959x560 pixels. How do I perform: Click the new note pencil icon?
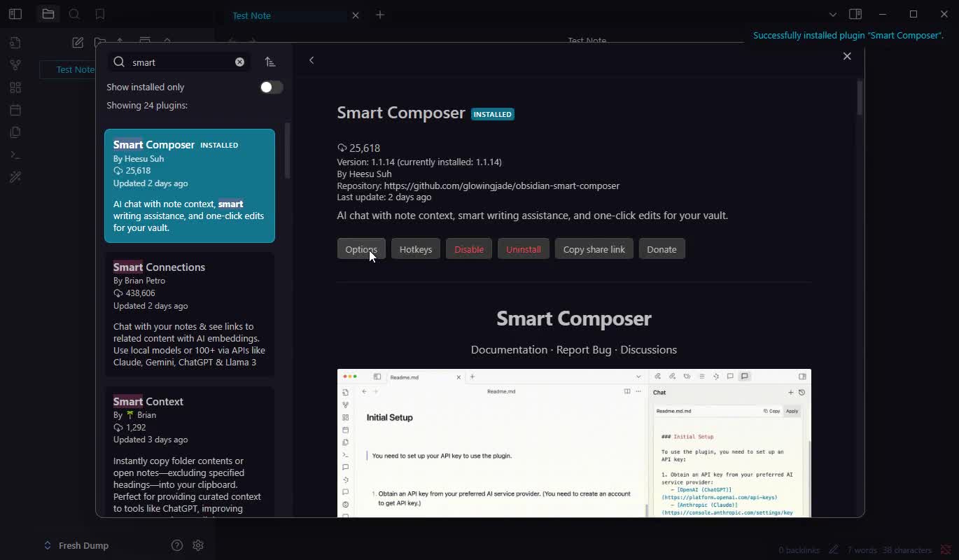click(x=78, y=42)
